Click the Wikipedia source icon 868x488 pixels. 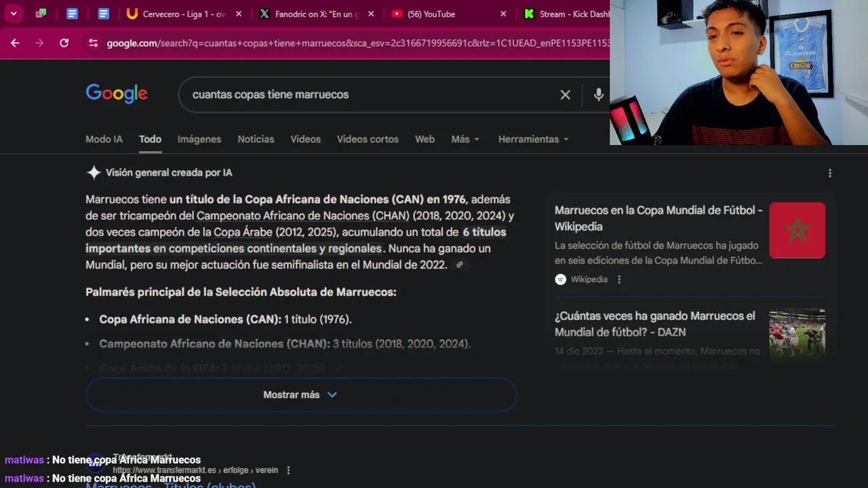[560, 279]
